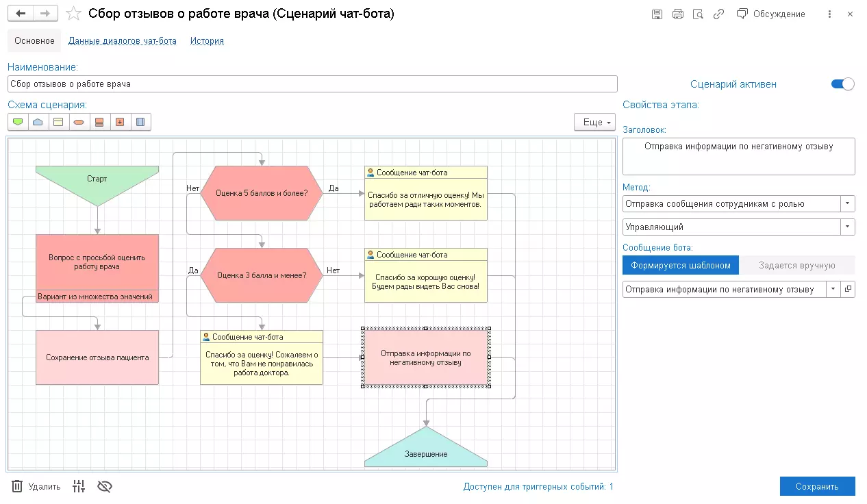The height and width of the screenshot is (504, 867).
Task: Click the floppy disk save icon
Action: point(657,14)
